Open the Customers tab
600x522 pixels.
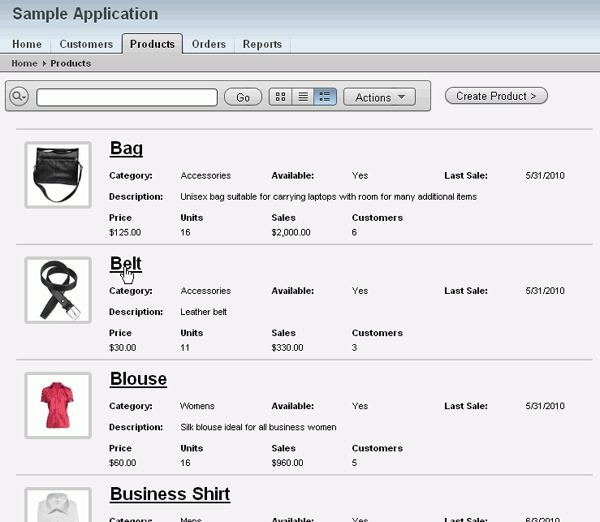click(x=86, y=44)
